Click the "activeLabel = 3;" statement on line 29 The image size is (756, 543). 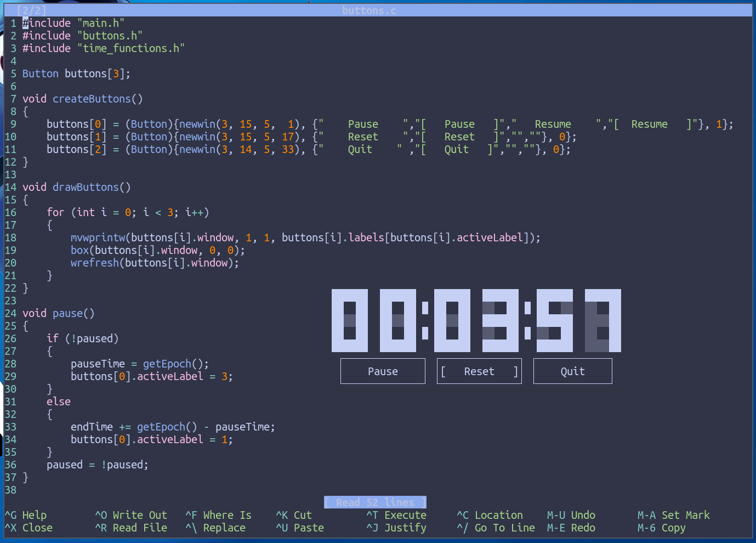click(185, 376)
